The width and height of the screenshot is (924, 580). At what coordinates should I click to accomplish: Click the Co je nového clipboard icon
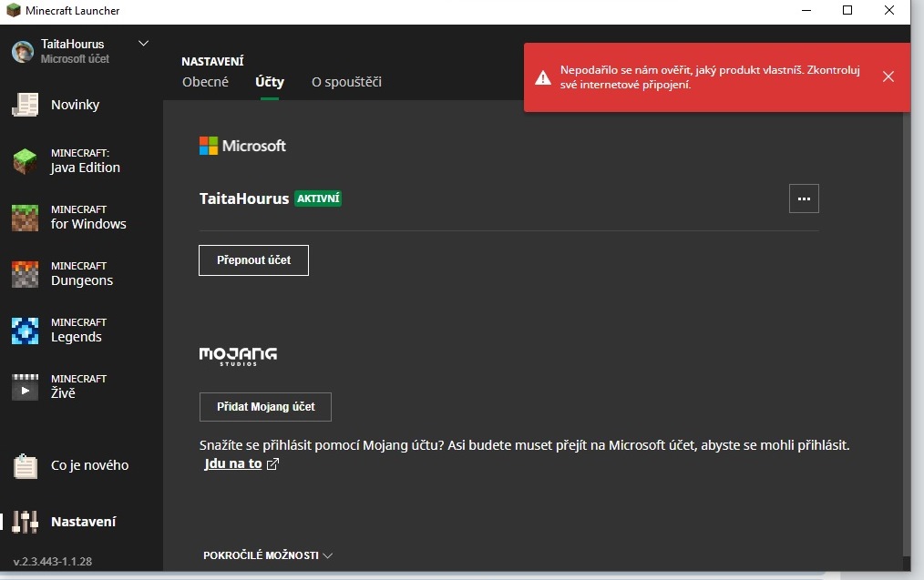(25, 466)
